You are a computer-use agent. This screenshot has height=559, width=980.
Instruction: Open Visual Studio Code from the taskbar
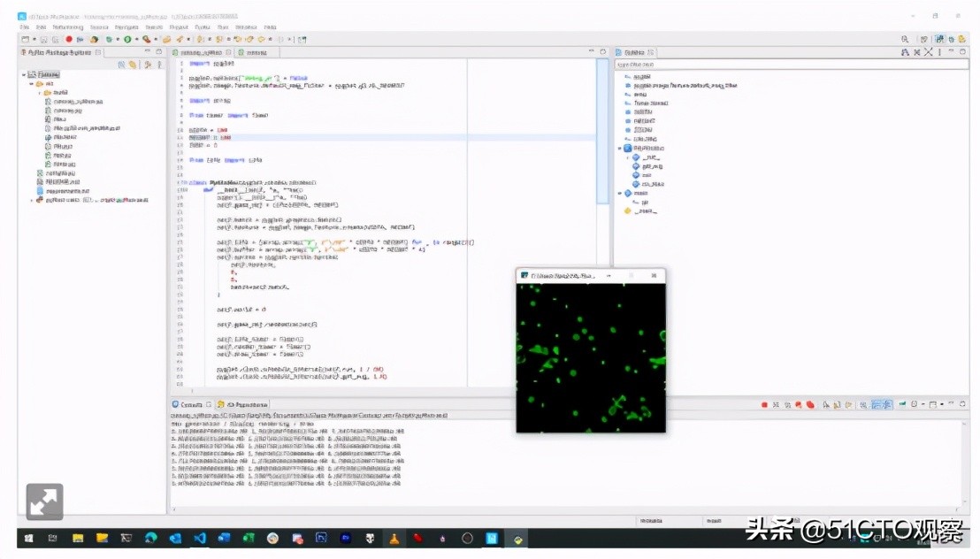point(200,539)
